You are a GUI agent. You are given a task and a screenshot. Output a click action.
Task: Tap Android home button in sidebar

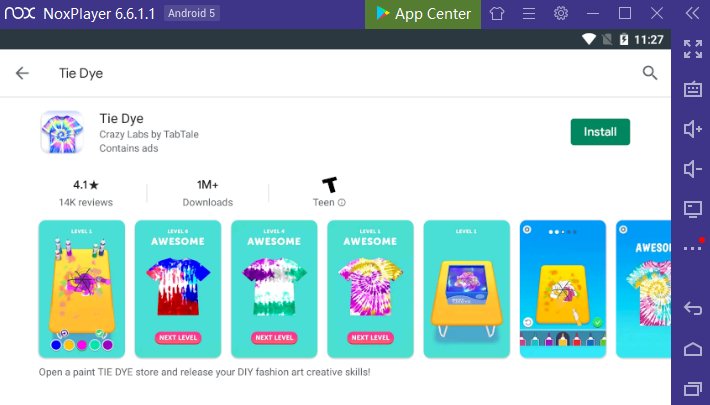click(693, 349)
